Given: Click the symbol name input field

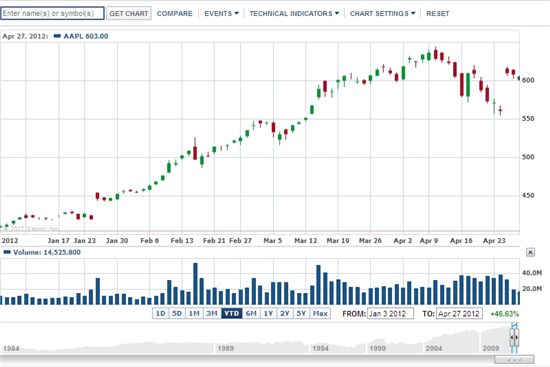Looking at the screenshot, I should tap(52, 13).
